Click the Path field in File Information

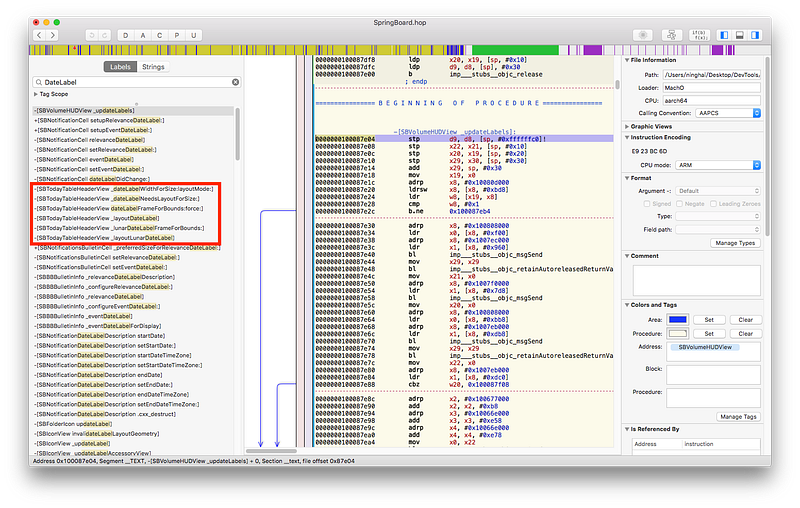712,75
